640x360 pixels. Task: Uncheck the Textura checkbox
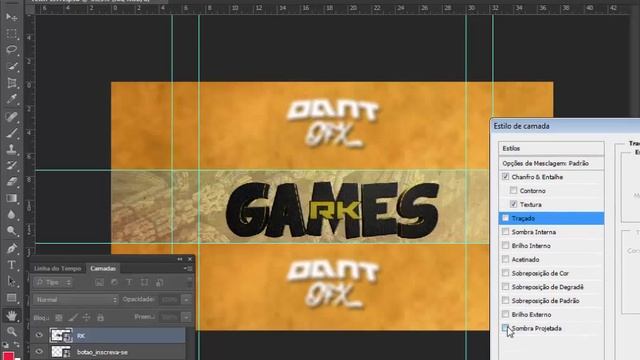(x=513, y=204)
